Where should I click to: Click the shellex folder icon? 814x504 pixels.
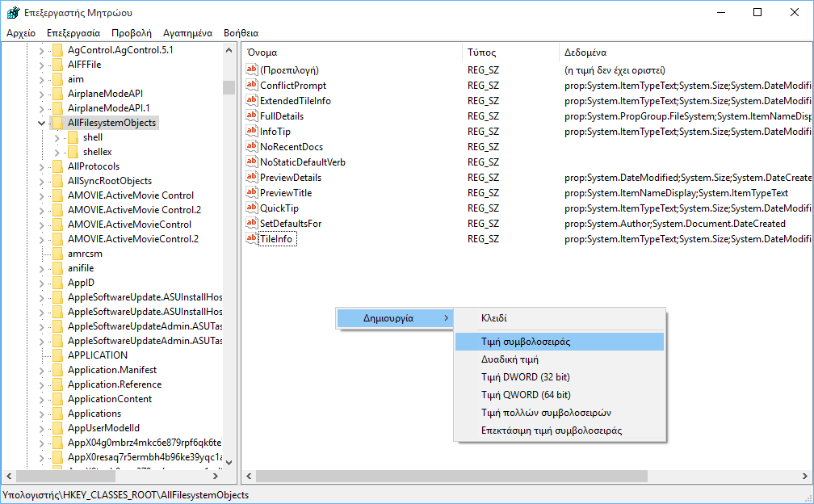72,152
